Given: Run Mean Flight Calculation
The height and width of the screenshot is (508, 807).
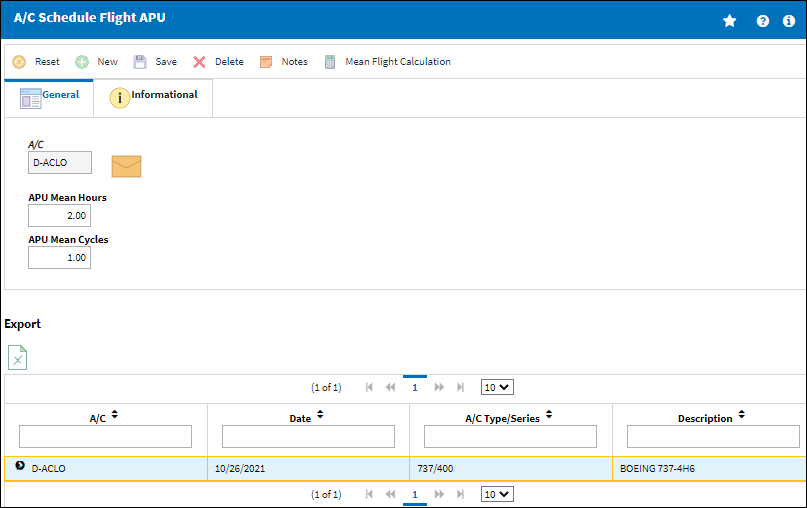Looking at the screenshot, I should click(388, 62).
